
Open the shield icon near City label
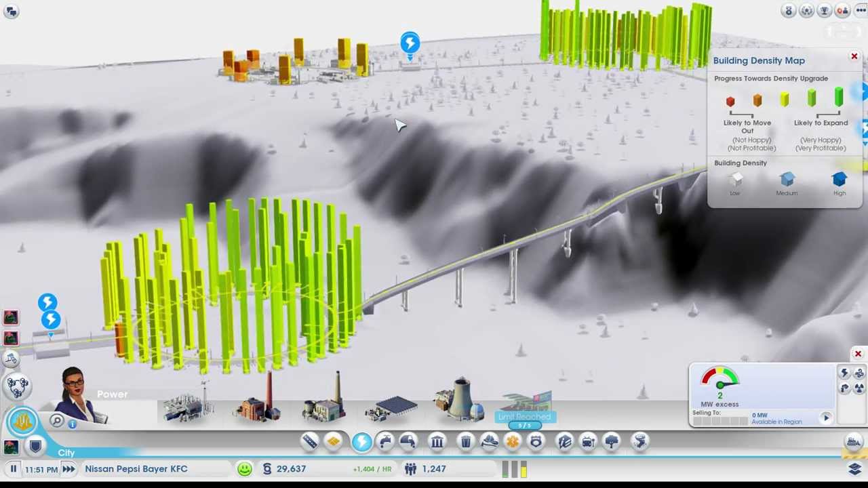(35, 447)
